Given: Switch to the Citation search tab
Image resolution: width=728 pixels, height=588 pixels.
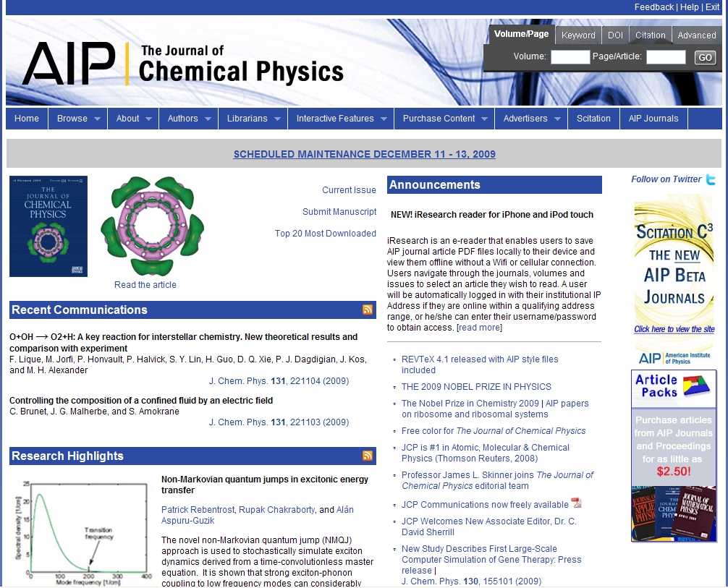Looking at the screenshot, I should click(650, 35).
